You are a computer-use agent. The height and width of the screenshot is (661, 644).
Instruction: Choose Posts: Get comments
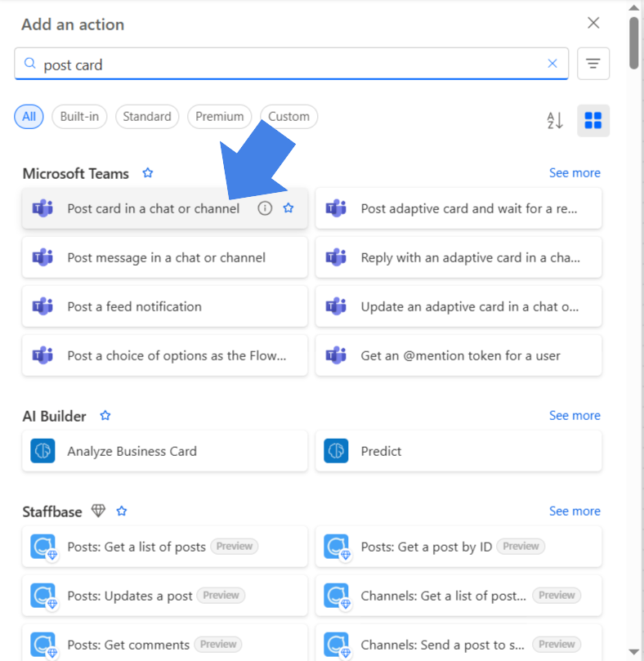(x=164, y=643)
